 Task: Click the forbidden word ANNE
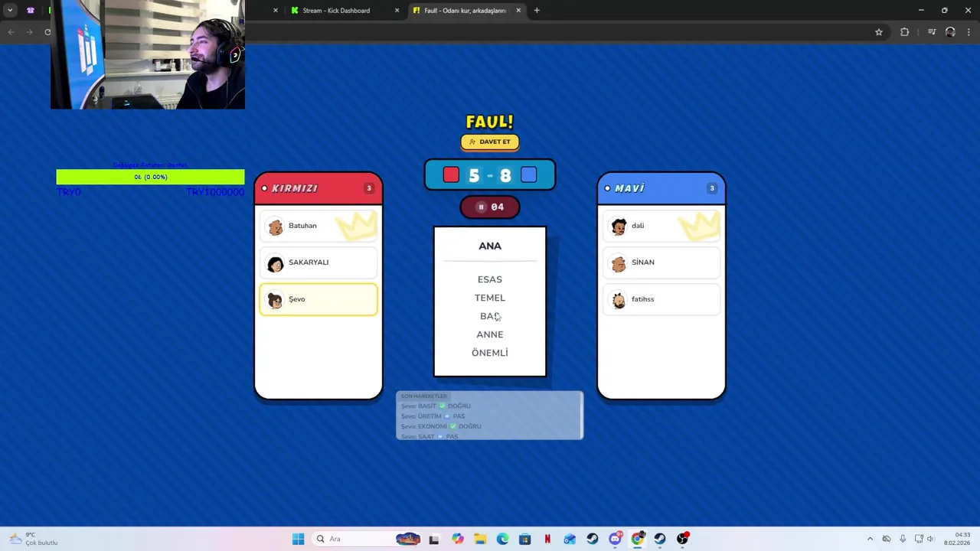(490, 334)
